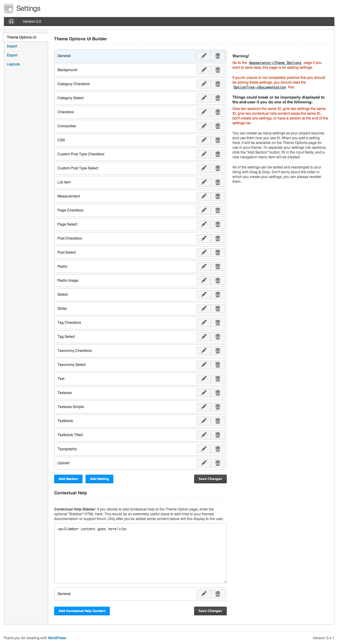Delete the Radio Image setting
The height and width of the screenshot is (644, 338).
point(218,280)
